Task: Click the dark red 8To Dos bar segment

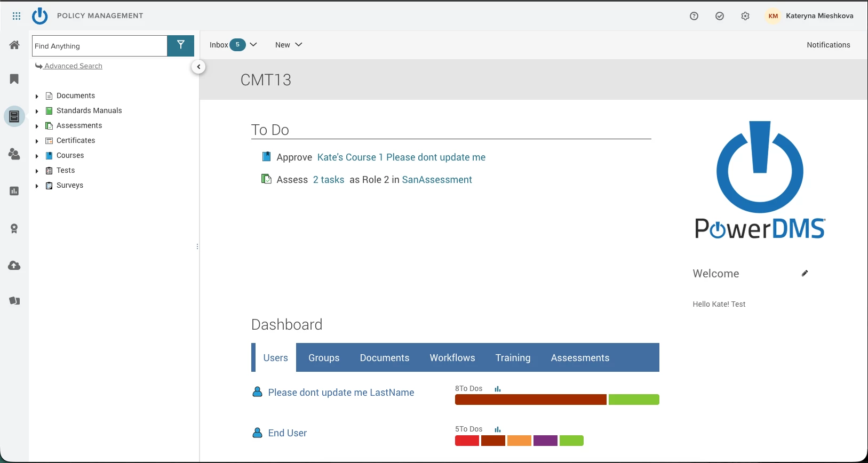Action: coord(531,400)
